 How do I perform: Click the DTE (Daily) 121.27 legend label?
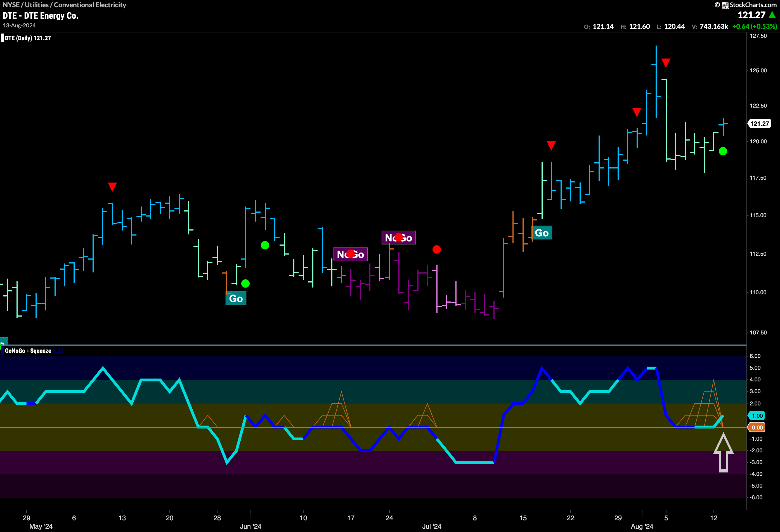pos(28,38)
